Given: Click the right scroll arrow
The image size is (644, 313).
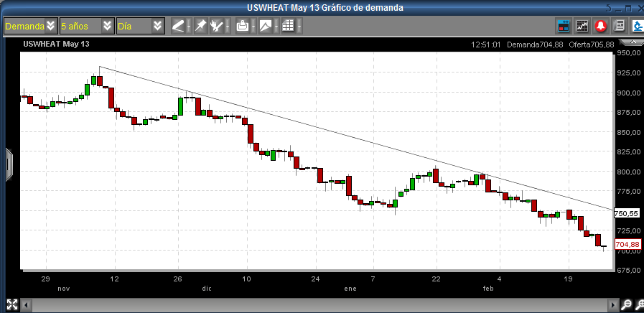Looking at the screenshot, I should (x=613, y=305).
